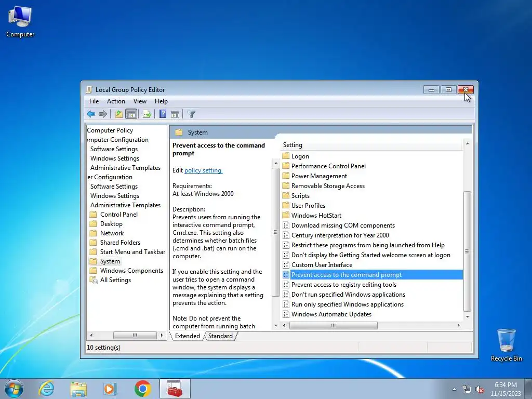
Task: Open the Scripts folder in settings list
Action: tap(300, 196)
